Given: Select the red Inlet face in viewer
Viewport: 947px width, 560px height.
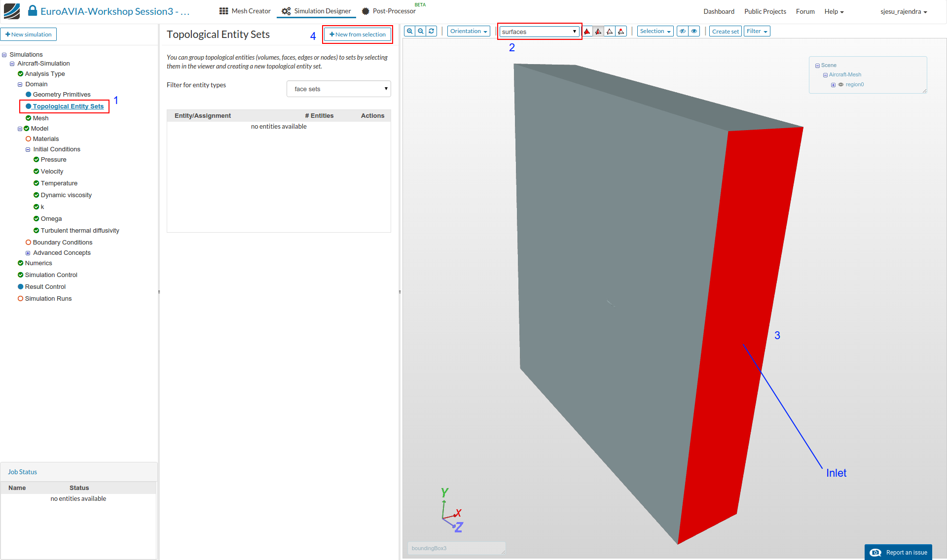Looking at the screenshot, I should 740,335.
